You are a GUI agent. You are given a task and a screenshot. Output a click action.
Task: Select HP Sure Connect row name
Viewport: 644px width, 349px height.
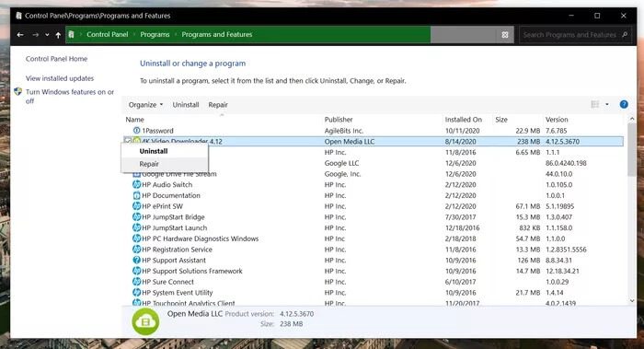click(167, 282)
